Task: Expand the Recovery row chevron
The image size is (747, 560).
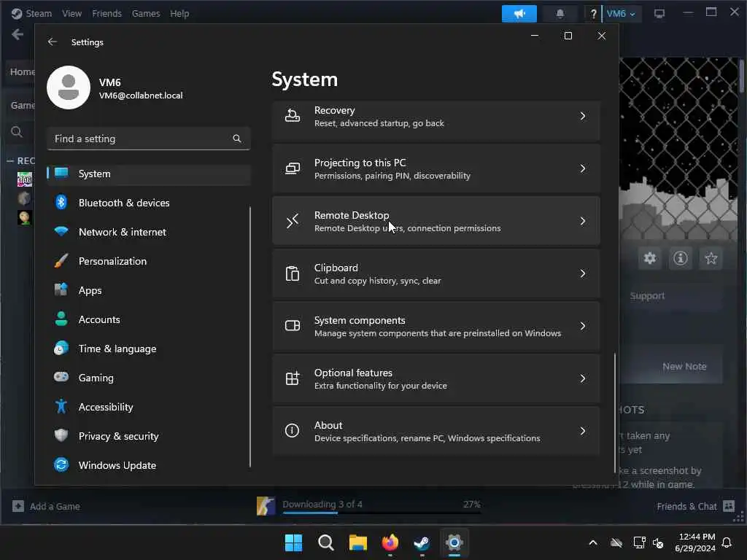Action: [583, 116]
